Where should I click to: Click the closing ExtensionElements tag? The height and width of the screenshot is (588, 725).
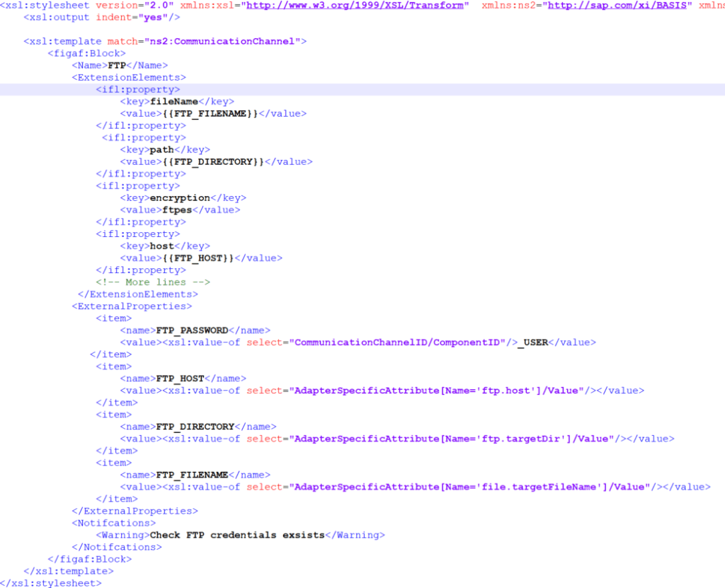point(138,294)
